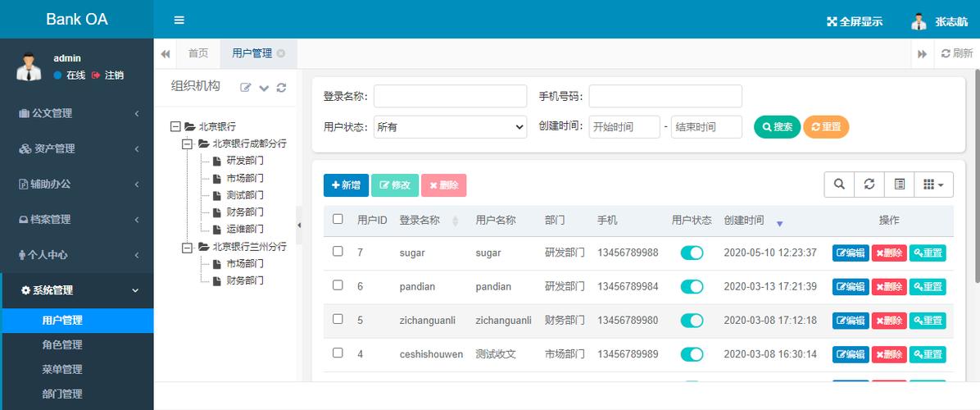Toggle user status switch for sugar
Image resolution: width=980 pixels, height=410 pixels.
pos(692,253)
